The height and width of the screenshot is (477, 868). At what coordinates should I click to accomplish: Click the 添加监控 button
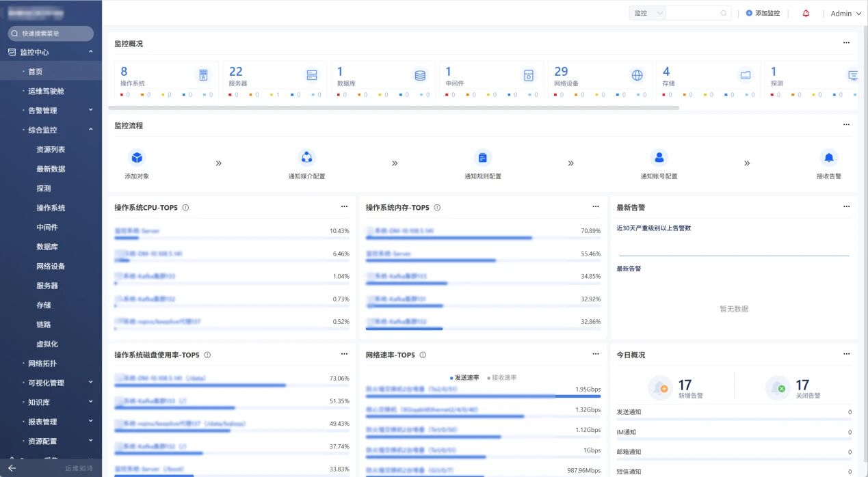tap(763, 13)
